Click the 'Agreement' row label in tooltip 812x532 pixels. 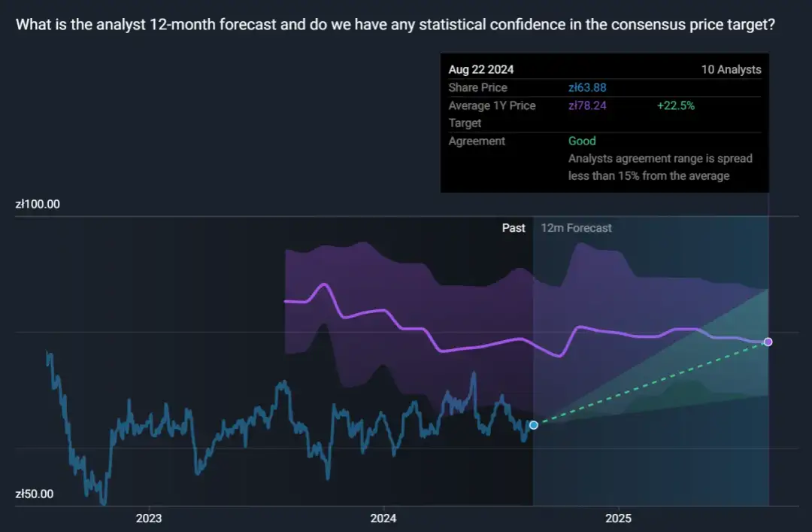(477, 141)
